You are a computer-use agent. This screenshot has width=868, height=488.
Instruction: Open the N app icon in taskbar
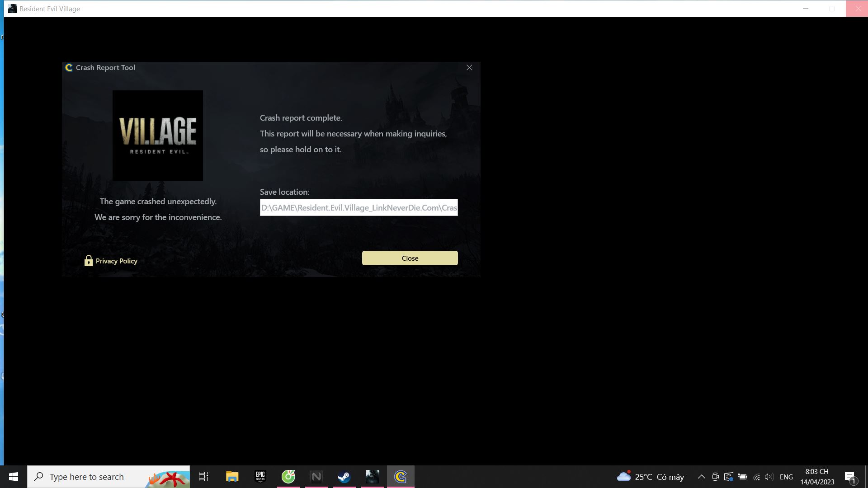tap(316, 477)
